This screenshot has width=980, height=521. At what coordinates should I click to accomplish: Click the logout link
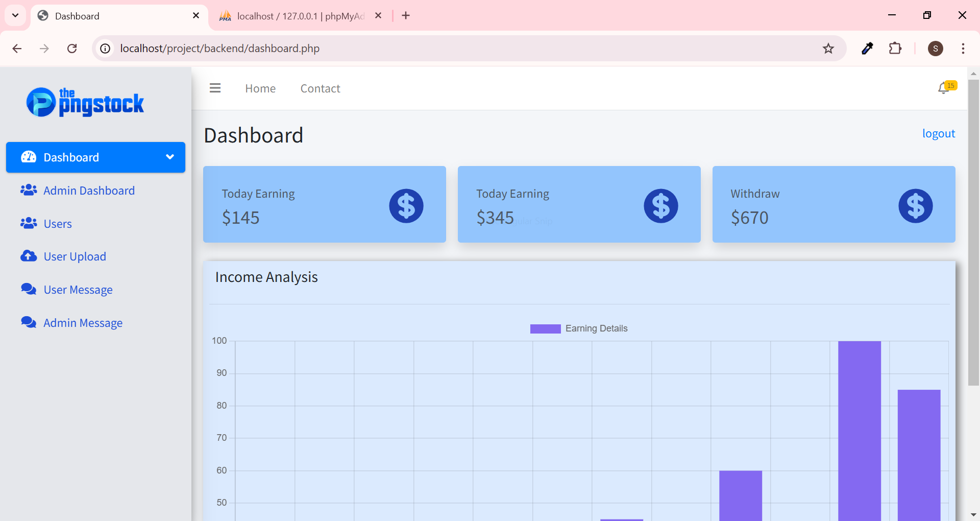(939, 133)
